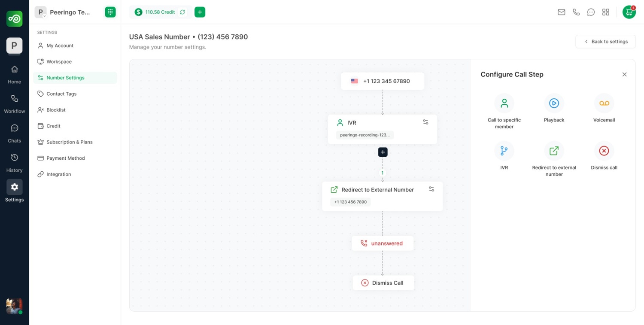The image size is (644, 325).
Task: Choose Dismiss call step in panel
Action: (604, 156)
